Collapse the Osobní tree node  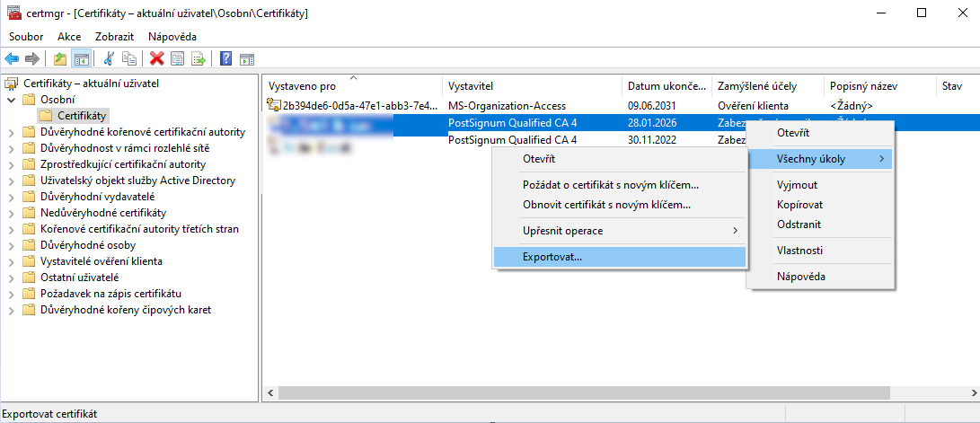click(11, 100)
